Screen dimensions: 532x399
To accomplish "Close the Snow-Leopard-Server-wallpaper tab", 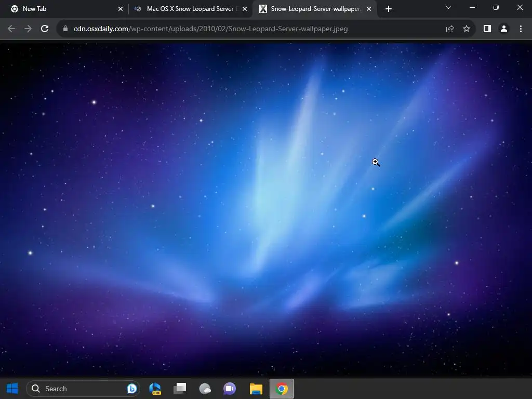I will pyautogui.click(x=369, y=9).
